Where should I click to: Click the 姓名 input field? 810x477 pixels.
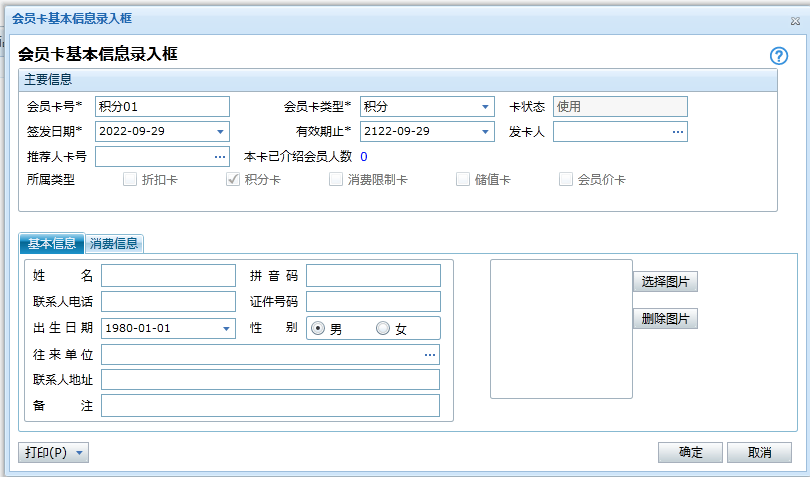click(167, 276)
